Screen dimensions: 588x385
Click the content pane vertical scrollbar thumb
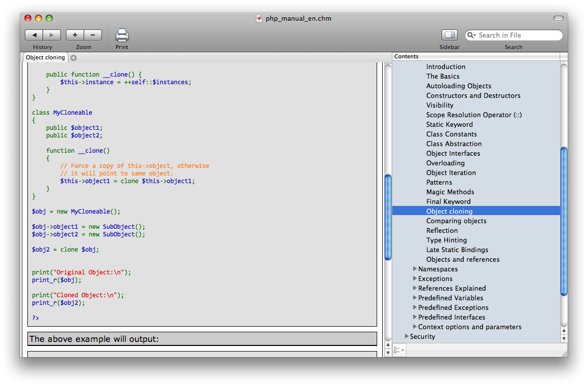coord(388,217)
